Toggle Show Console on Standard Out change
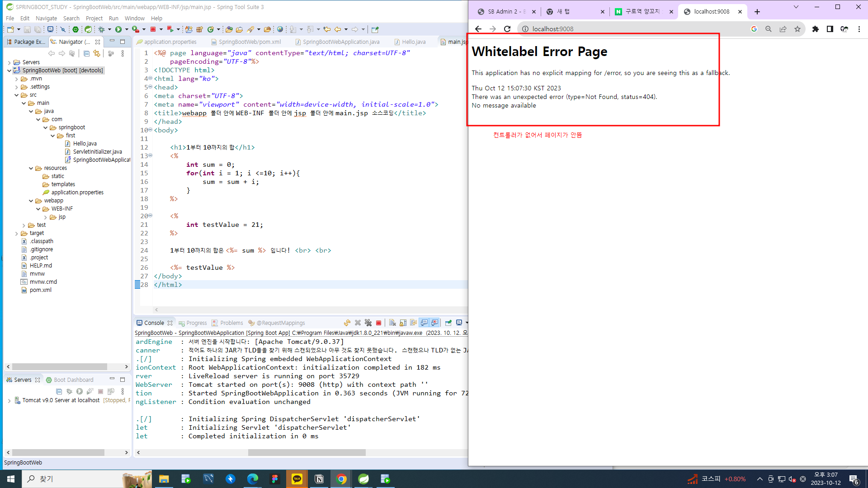868x488 pixels. point(424,323)
